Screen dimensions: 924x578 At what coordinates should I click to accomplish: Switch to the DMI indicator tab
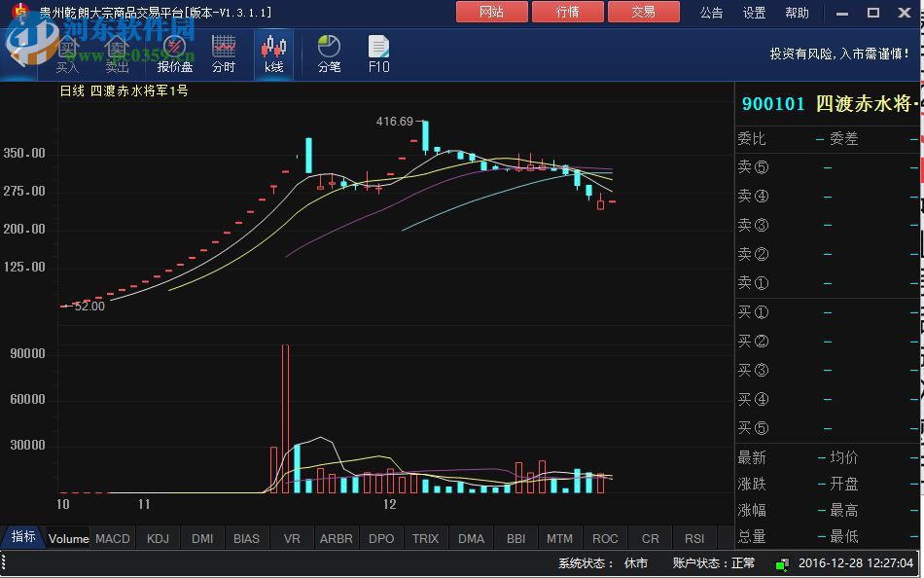[x=202, y=538]
